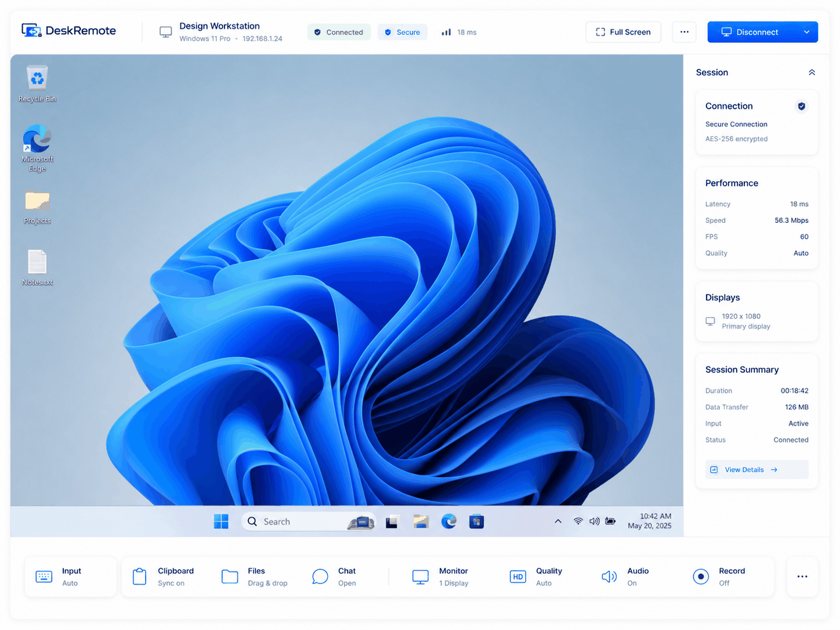This screenshot has width=840, height=630.
Task: Open the Disconnect dropdown arrow
Action: pos(806,32)
